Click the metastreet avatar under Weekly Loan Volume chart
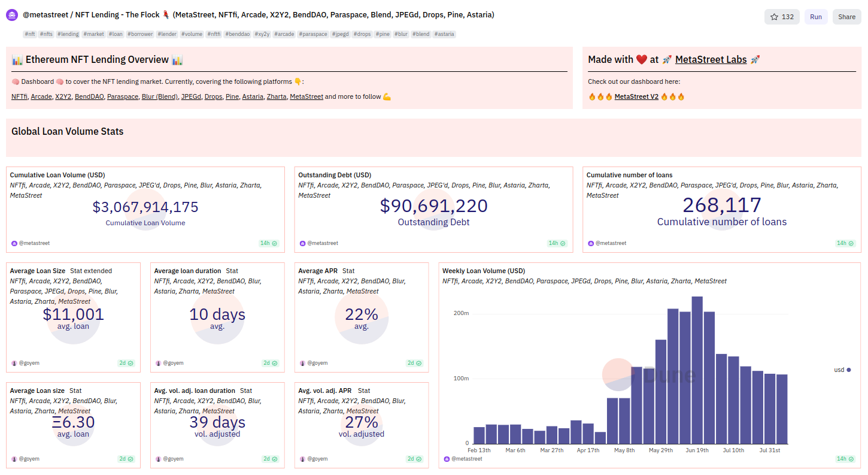This screenshot has width=868, height=475. [x=447, y=459]
